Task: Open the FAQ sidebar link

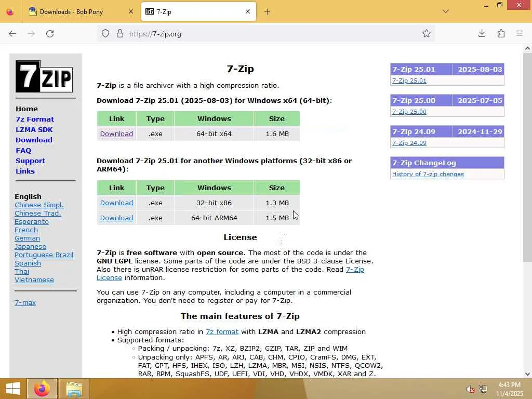Action: pyautogui.click(x=23, y=150)
